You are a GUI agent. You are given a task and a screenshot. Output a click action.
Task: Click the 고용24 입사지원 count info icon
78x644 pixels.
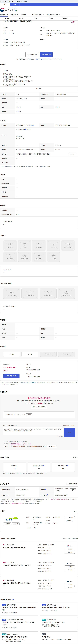click(68, 465)
